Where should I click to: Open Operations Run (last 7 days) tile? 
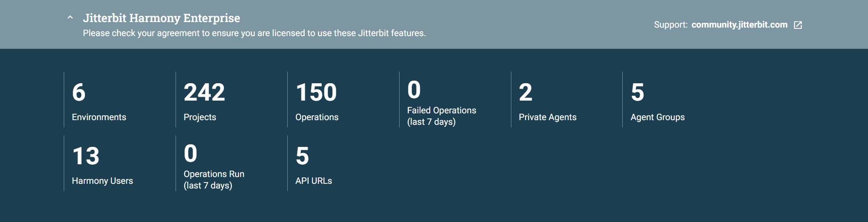tap(214, 180)
